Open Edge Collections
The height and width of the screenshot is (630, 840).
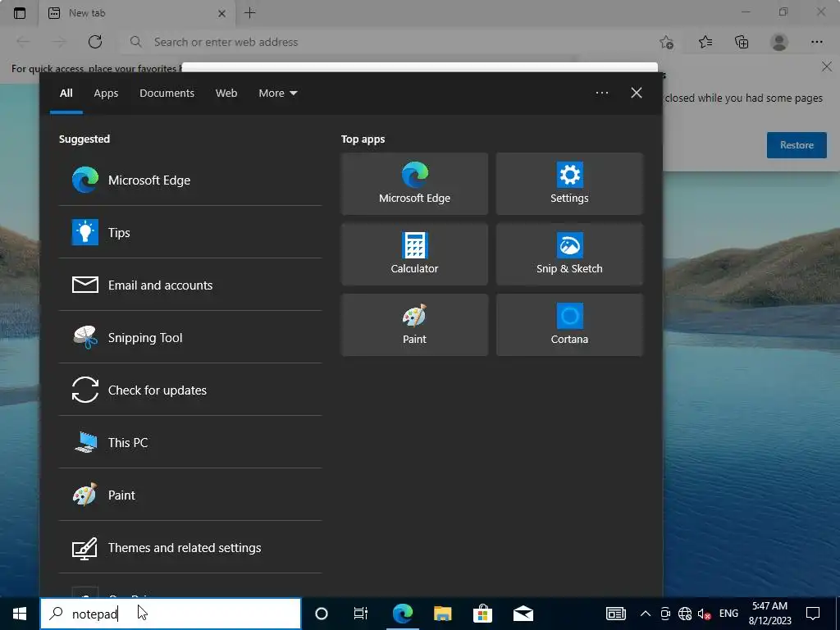point(742,42)
